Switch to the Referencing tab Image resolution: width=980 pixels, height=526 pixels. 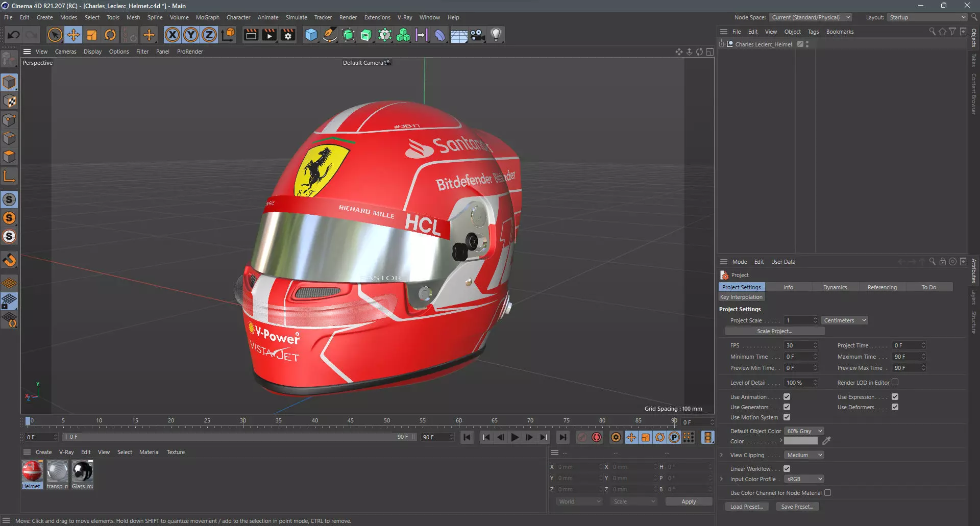coord(882,287)
